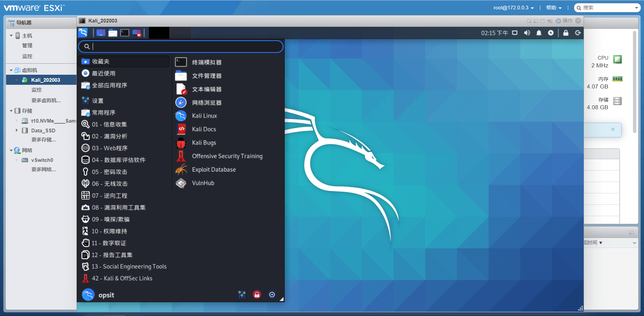Click the opsit user name

106,295
